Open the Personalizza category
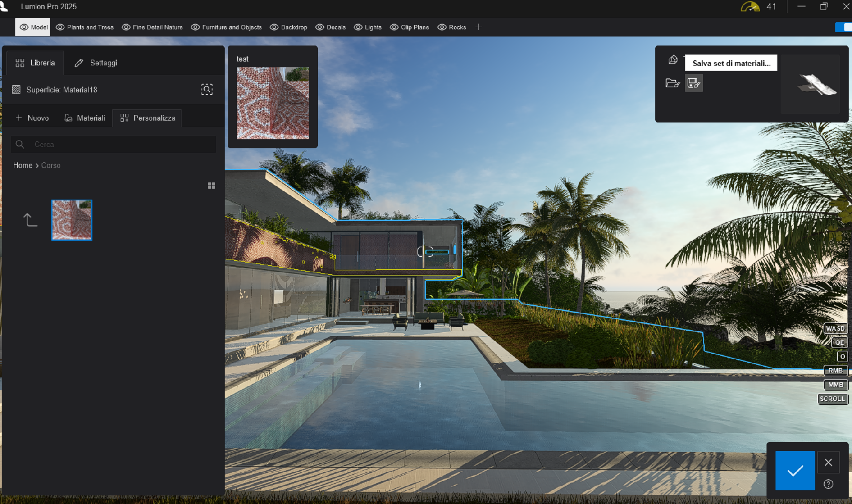The height and width of the screenshot is (504, 852). (x=148, y=118)
